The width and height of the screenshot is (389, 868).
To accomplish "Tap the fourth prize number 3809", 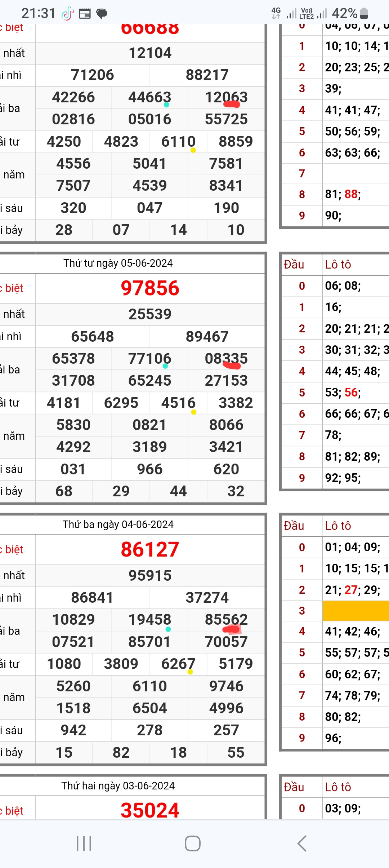I will (121, 664).
